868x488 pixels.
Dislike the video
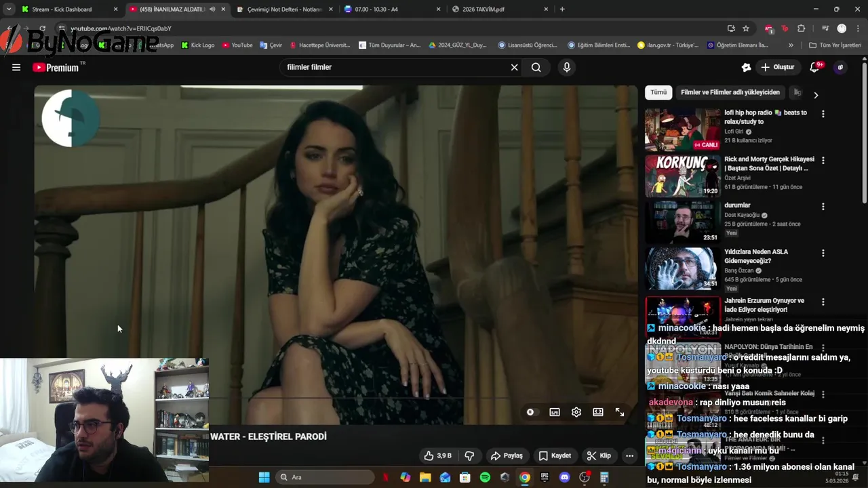tap(469, 455)
